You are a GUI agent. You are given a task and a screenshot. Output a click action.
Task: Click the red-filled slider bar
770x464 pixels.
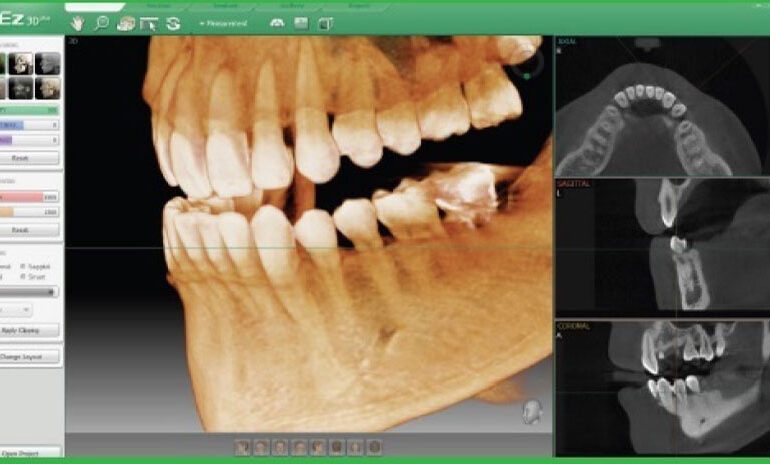29,198
